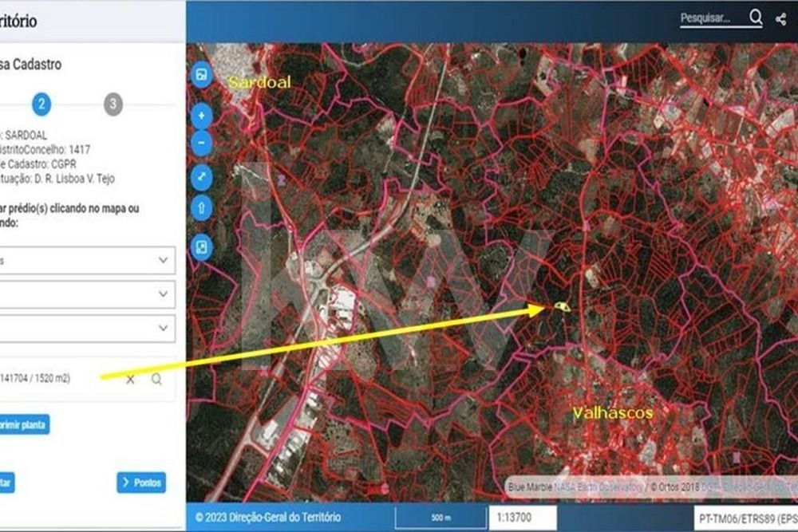
Task: Click in the Pesquisar search field
Action: point(713,18)
